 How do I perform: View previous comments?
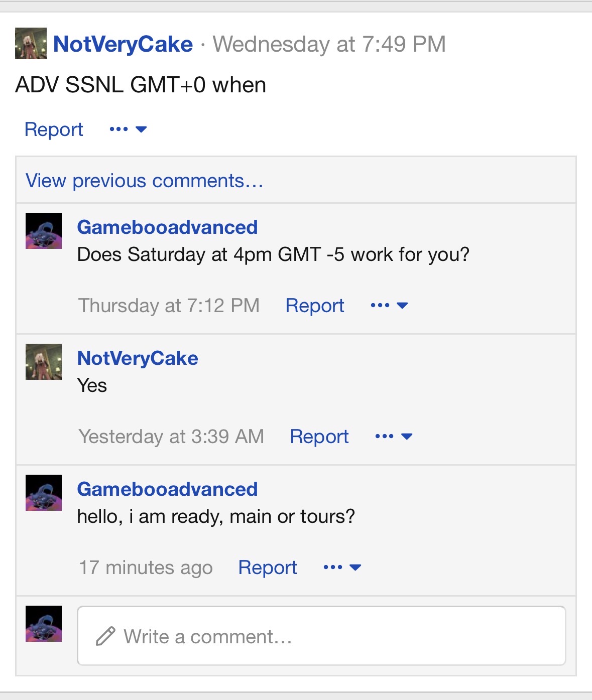point(145,181)
